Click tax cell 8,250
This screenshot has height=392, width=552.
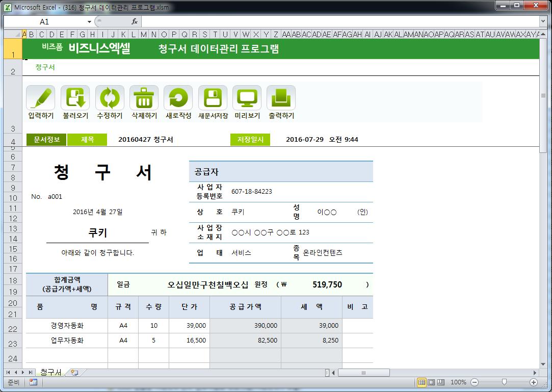[x=311, y=341]
